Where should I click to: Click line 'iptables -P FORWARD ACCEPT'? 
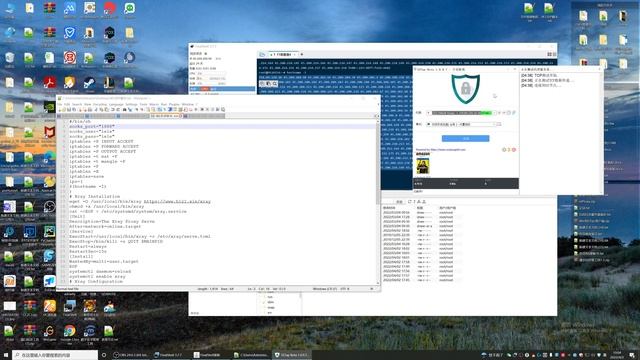104,146
